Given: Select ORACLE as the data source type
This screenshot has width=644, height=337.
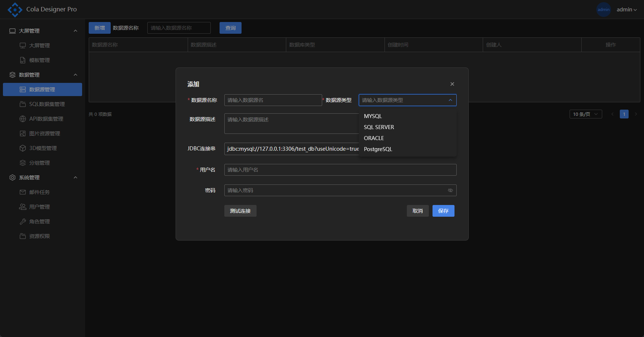Looking at the screenshot, I should 374,138.
